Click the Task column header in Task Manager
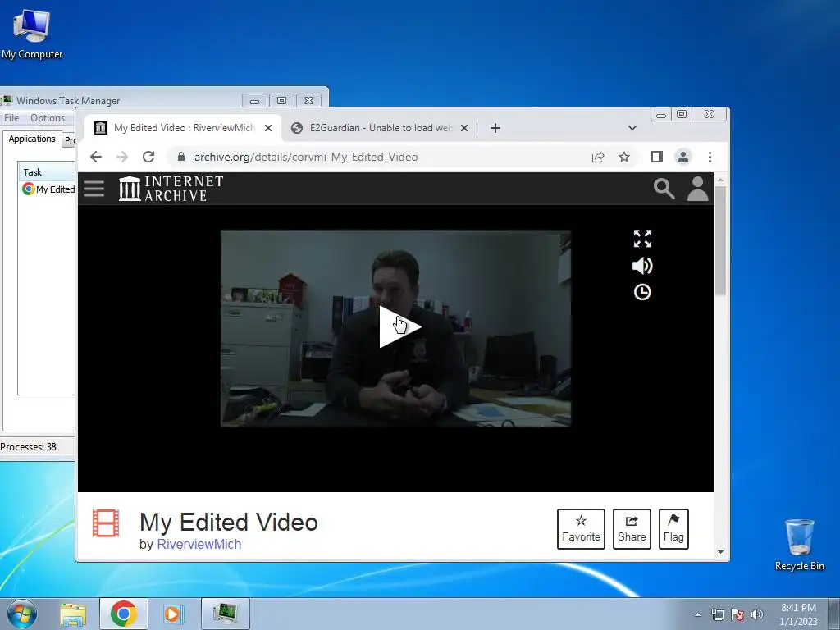This screenshot has height=630, width=840. coord(47,172)
